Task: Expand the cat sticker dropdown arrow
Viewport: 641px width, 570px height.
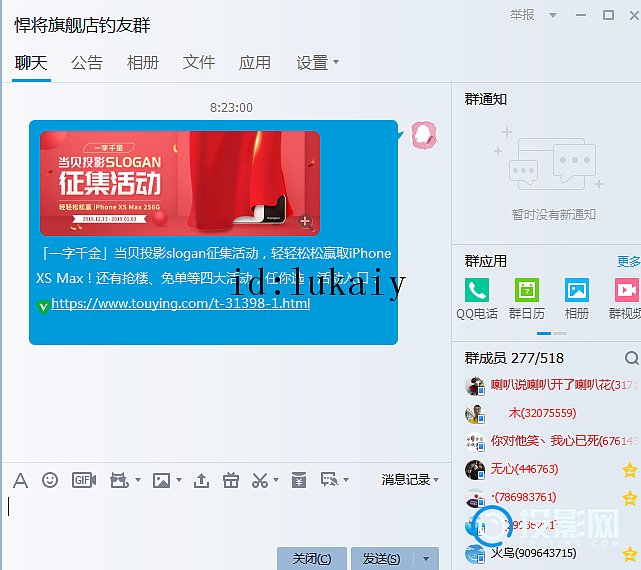Action: pos(137,480)
